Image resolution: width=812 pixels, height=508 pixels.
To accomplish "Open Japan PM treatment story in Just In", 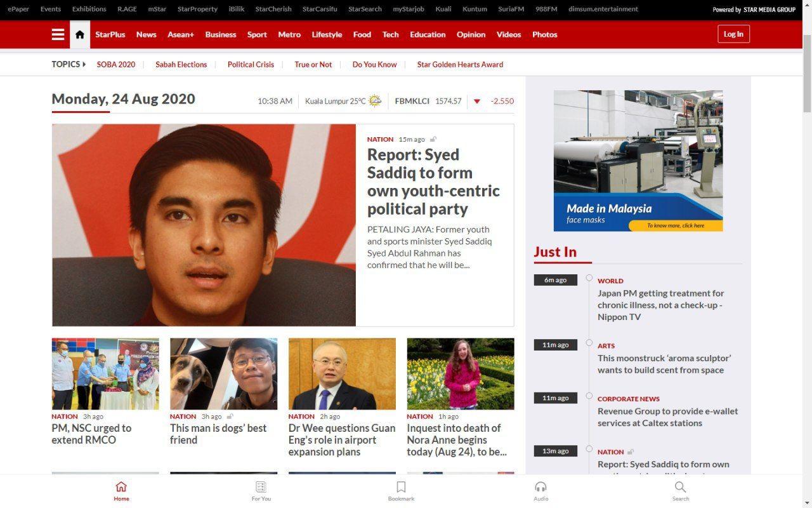I will point(660,305).
